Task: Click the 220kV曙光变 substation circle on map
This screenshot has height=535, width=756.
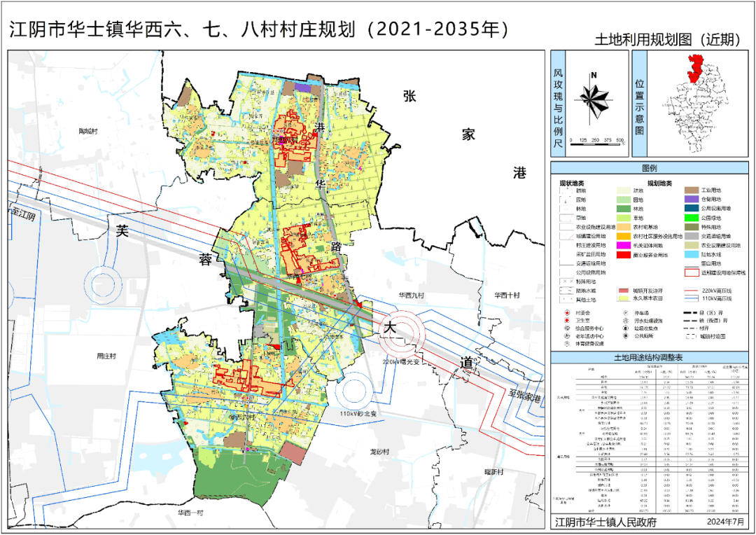Action: tap(401, 334)
